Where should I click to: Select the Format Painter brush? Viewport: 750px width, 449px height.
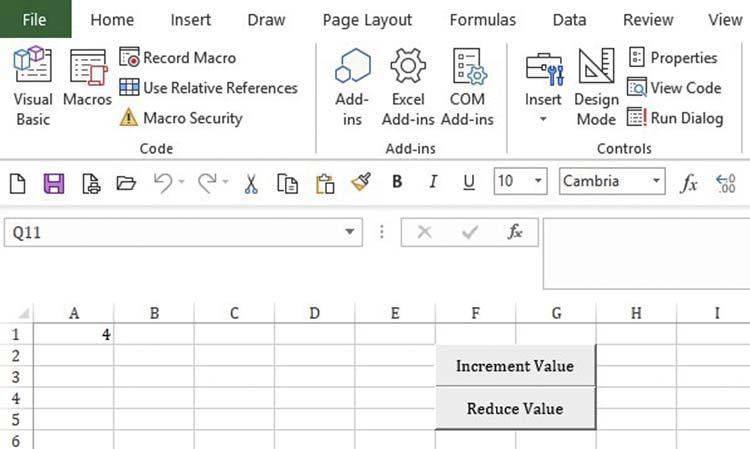point(361,182)
